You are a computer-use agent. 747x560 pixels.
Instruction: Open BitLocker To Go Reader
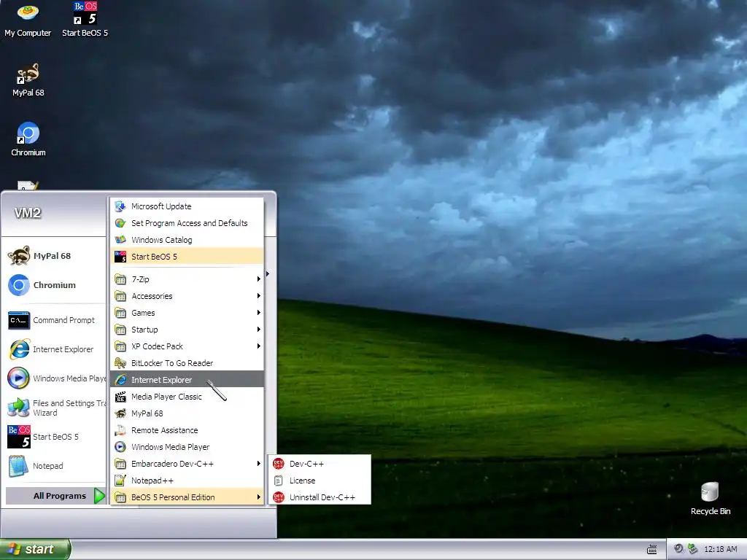coord(187,363)
